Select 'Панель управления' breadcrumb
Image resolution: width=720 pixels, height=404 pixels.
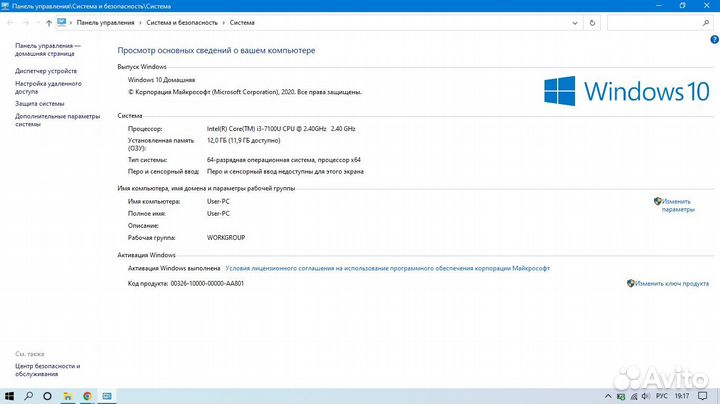coord(106,22)
